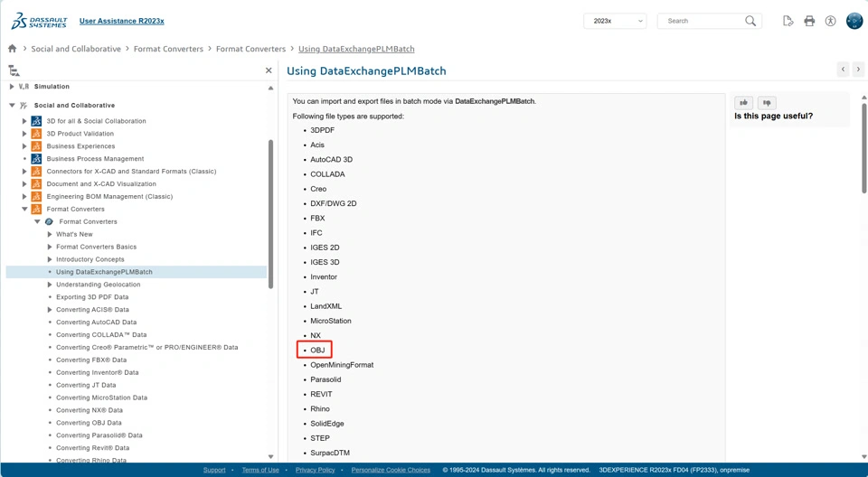868x477 pixels.
Task: Open the Terms of Use footer link
Action: 260,470
